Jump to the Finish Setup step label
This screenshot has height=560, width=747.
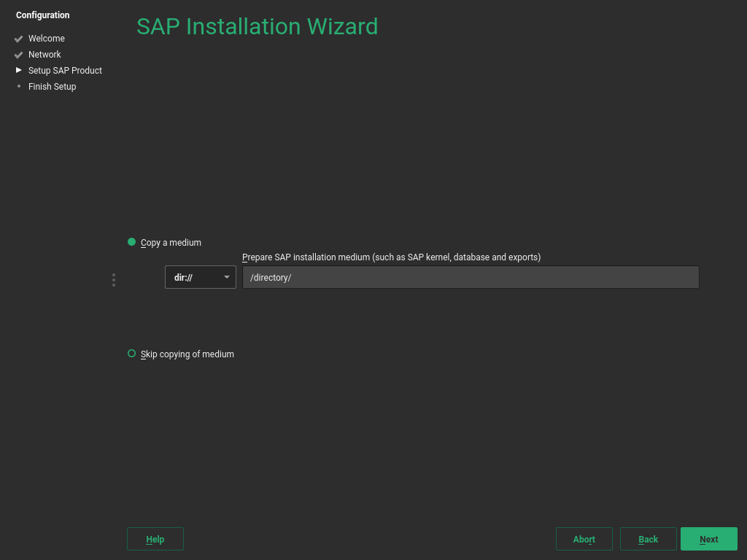pos(52,87)
